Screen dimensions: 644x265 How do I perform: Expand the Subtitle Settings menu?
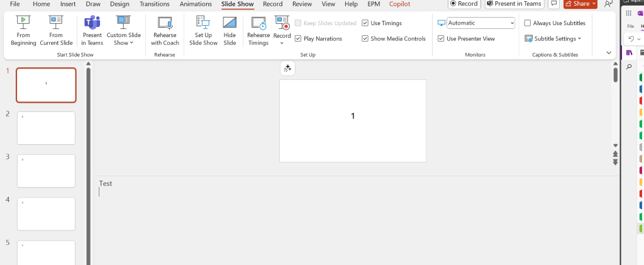[553, 38]
